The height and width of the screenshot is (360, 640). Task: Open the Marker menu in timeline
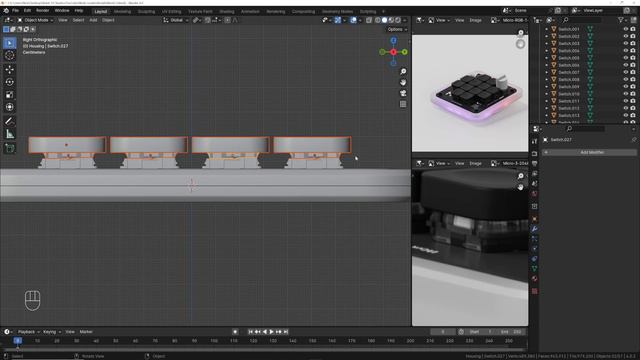pyautogui.click(x=86, y=332)
